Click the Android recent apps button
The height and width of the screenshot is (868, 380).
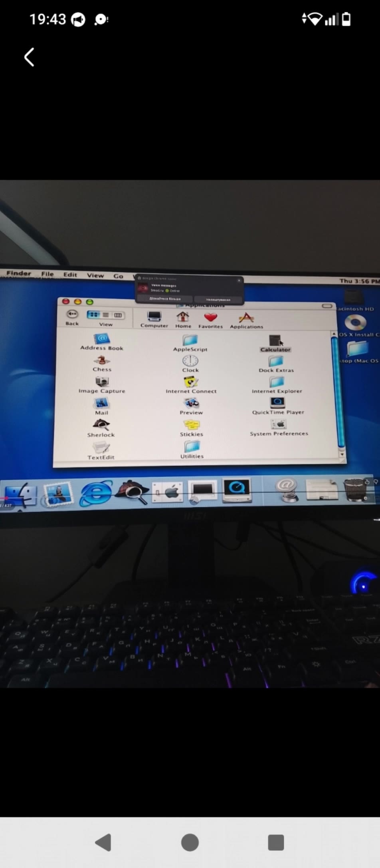(x=276, y=842)
